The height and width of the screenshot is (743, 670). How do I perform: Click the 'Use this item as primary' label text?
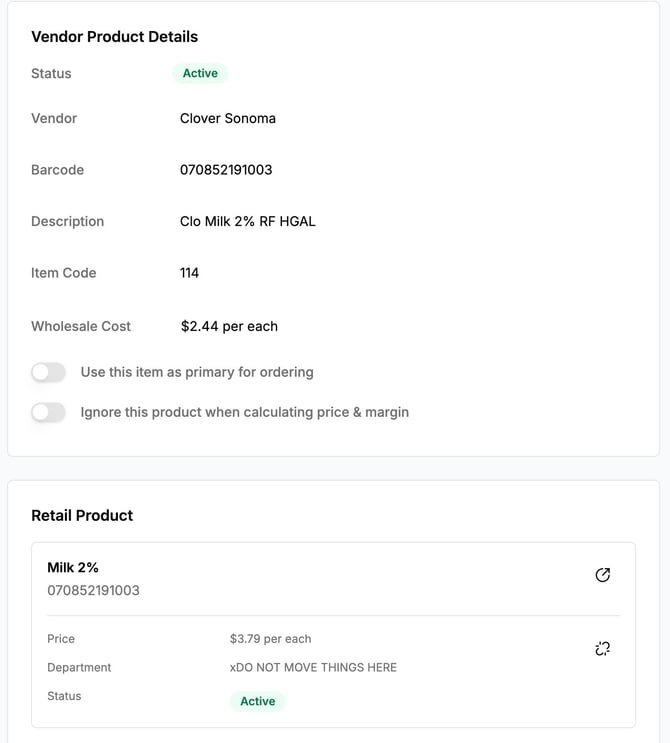(x=197, y=372)
